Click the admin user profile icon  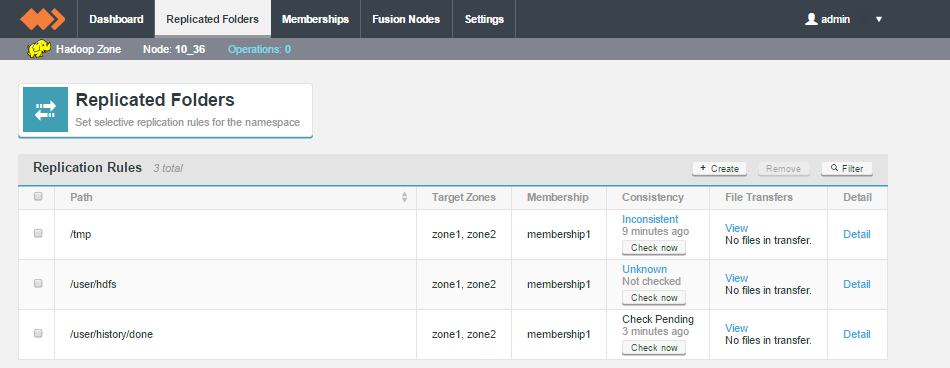(x=811, y=19)
